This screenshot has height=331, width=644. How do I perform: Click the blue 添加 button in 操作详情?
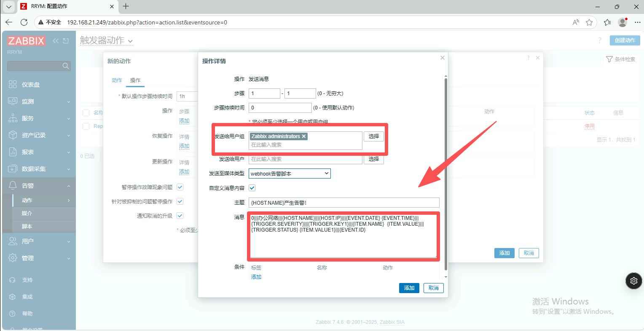[409, 288]
